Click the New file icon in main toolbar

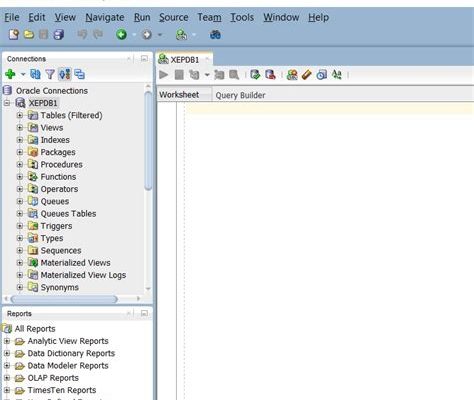click(x=14, y=34)
